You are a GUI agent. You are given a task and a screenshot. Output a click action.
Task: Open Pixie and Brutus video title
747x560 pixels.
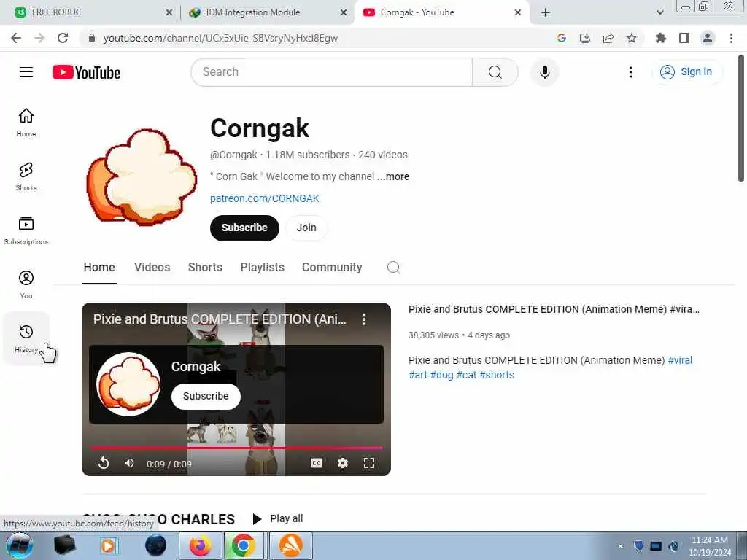pyautogui.click(x=554, y=309)
